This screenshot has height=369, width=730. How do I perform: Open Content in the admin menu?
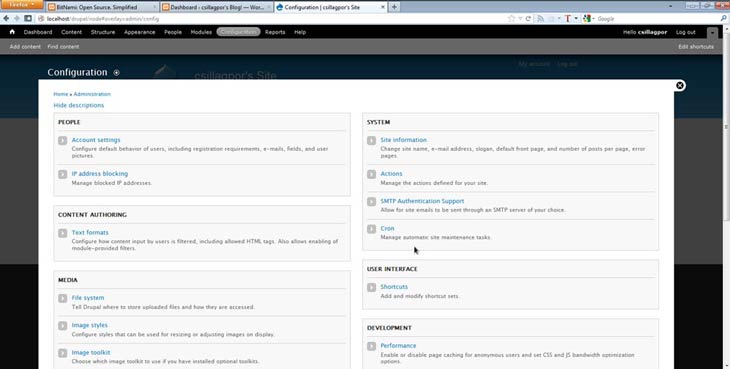[x=71, y=32]
